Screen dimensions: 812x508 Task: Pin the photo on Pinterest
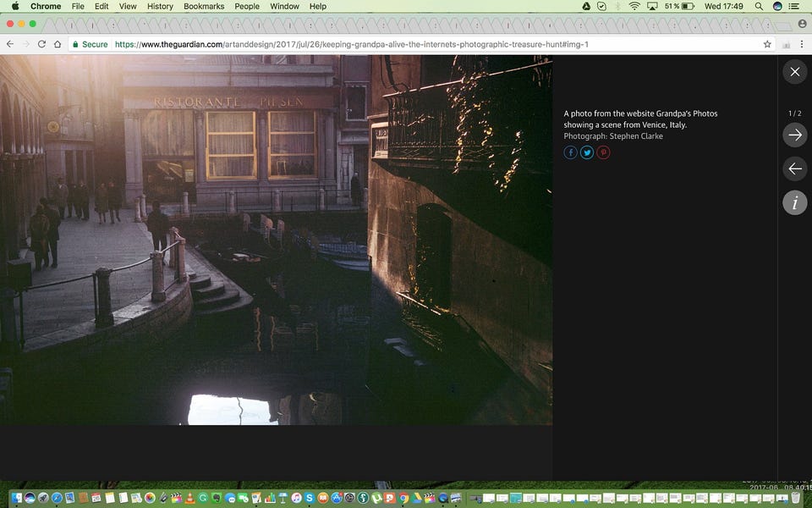pyautogui.click(x=603, y=152)
